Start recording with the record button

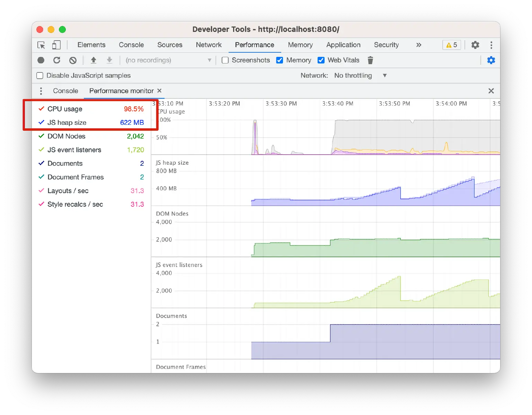41,60
